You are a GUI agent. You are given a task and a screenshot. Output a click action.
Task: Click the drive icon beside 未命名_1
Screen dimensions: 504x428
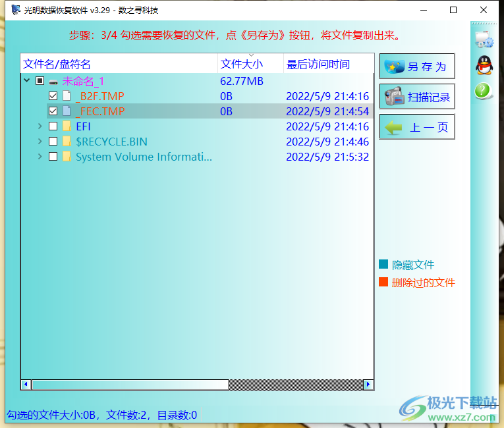tap(53, 82)
